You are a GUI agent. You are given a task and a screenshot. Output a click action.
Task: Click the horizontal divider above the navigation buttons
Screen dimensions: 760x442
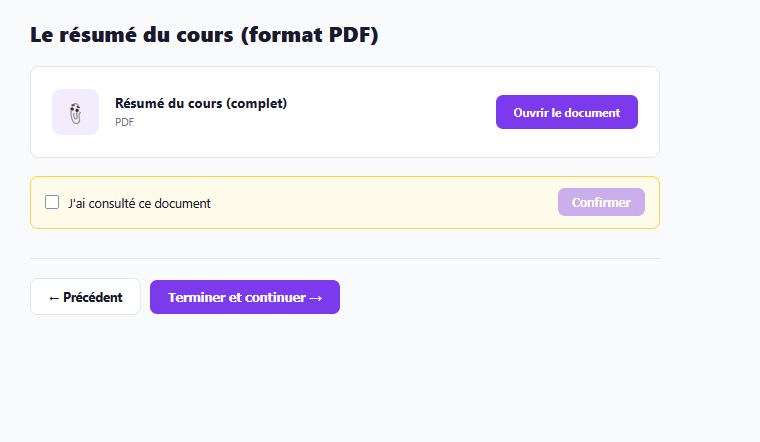pyautogui.click(x=345, y=258)
